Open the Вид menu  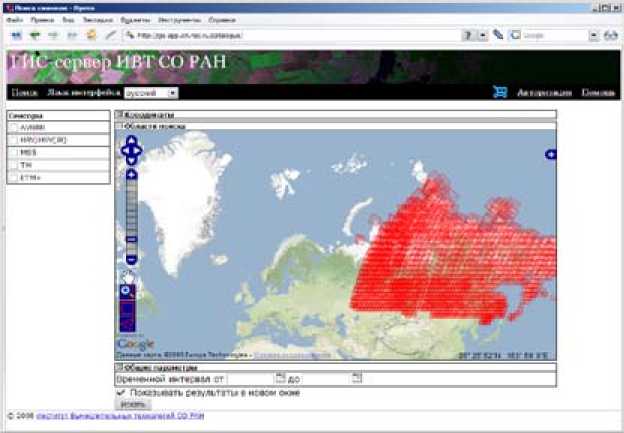pyautogui.click(x=68, y=20)
